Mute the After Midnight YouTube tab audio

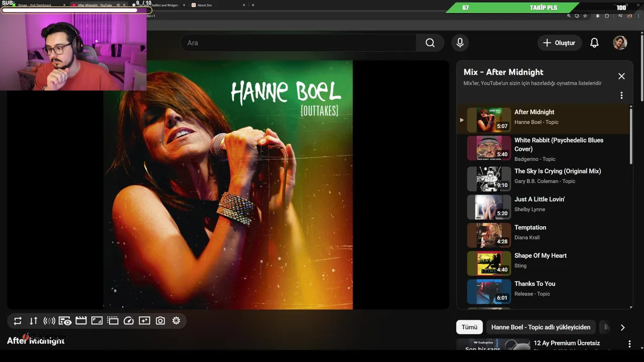pyautogui.click(x=118, y=5)
